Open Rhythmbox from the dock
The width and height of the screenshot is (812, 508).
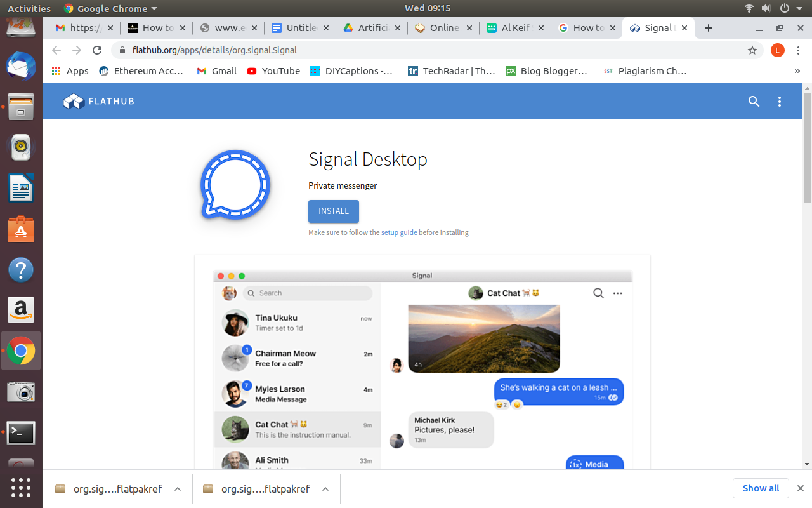[x=21, y=147]
